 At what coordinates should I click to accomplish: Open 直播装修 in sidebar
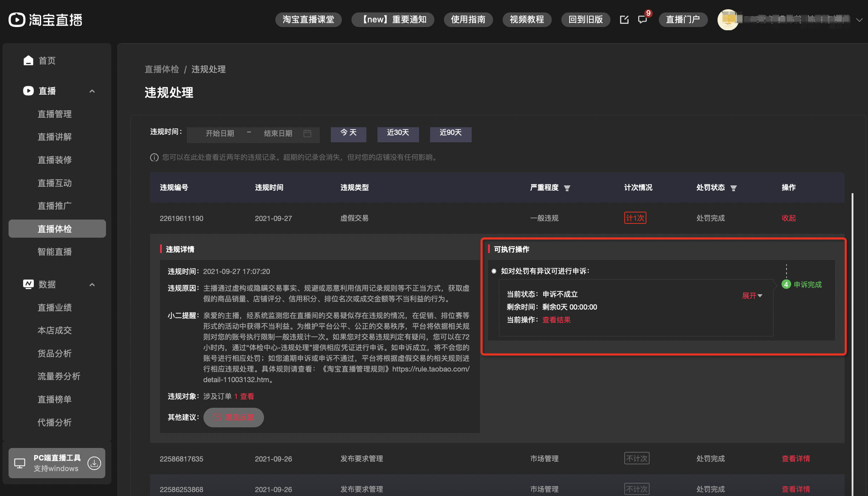click(55, 160)
